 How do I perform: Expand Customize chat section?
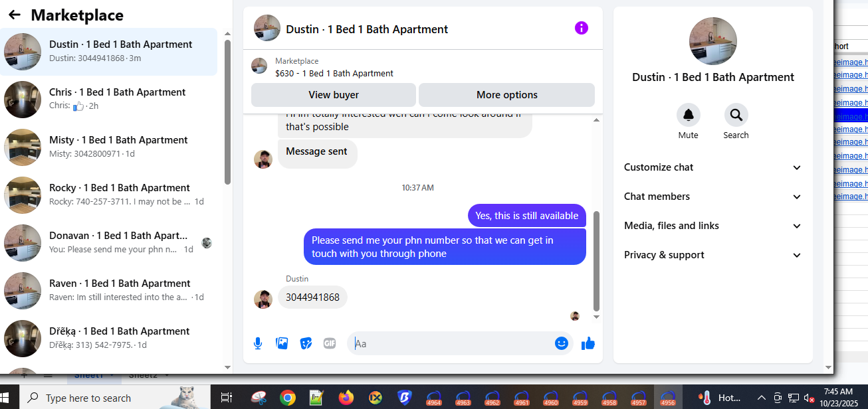[x=713, y=167]
